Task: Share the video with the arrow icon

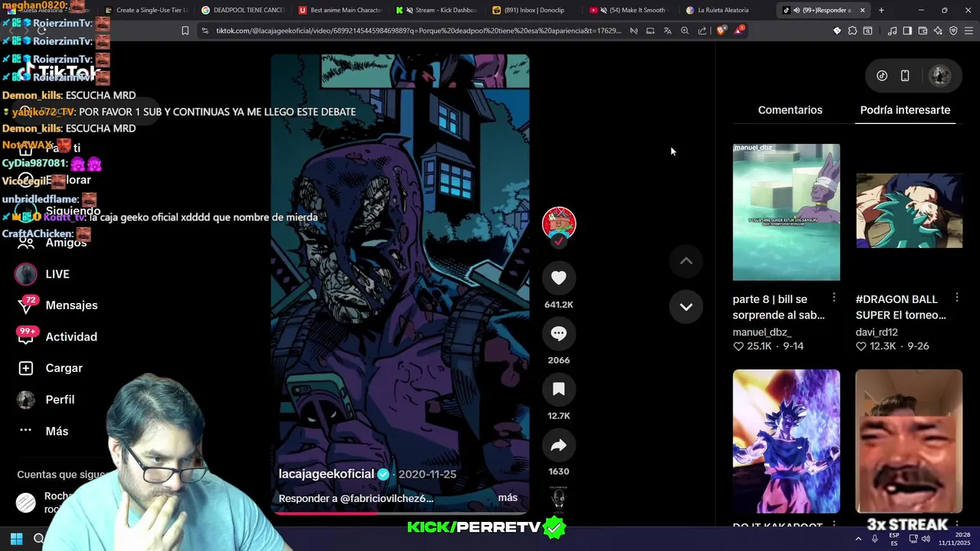Action: pyautogui.click(x=559, y=445)
